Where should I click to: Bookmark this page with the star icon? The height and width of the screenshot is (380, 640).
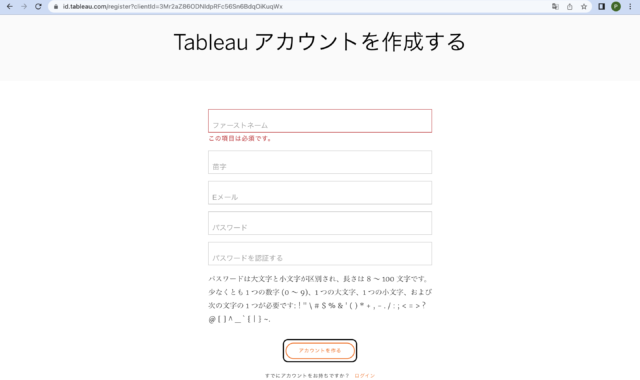584,7
